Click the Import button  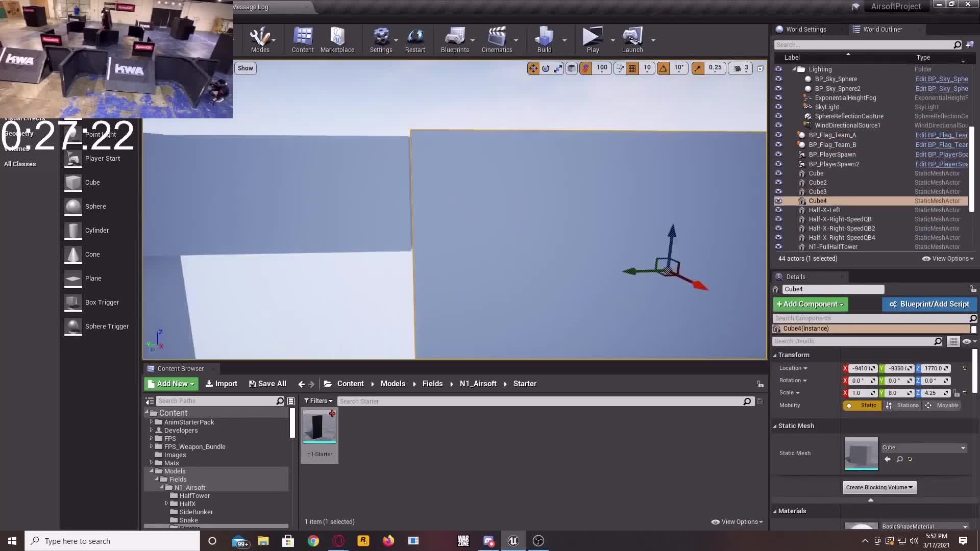[x=221, y=384]
